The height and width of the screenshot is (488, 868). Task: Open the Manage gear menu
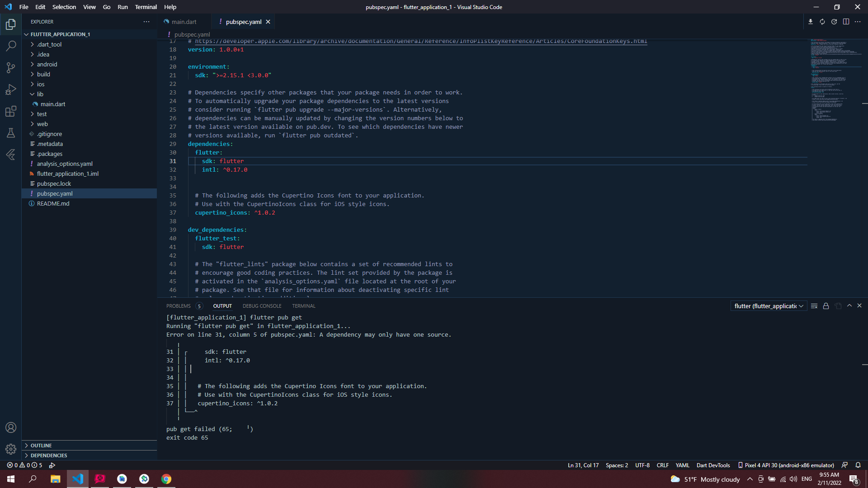[11, 449]
